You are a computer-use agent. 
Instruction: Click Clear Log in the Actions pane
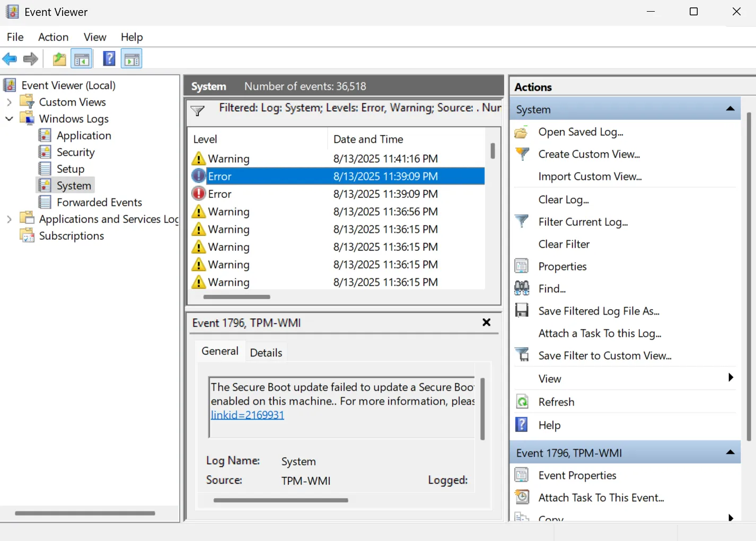pyautogui.click(x=564, y=199)
